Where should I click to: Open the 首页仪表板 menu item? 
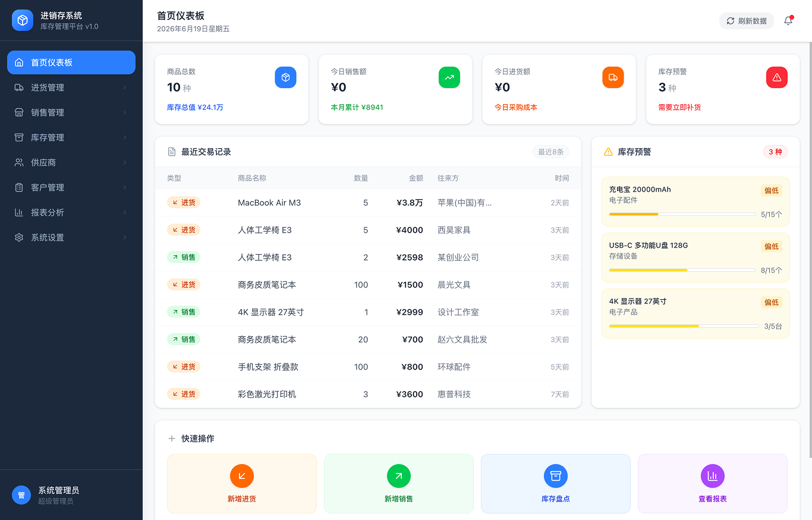pyautogui.click(x=71, y=62)
